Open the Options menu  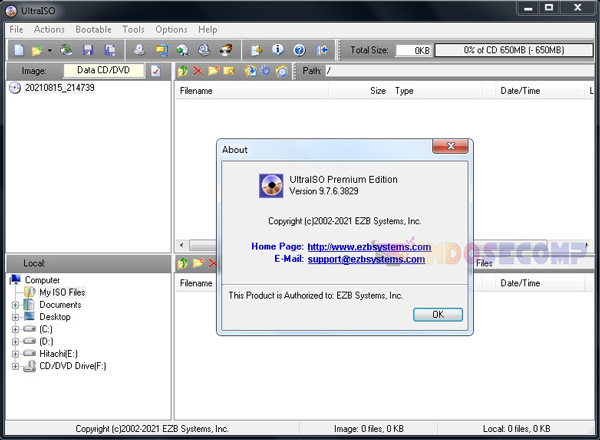pos(171,29)
